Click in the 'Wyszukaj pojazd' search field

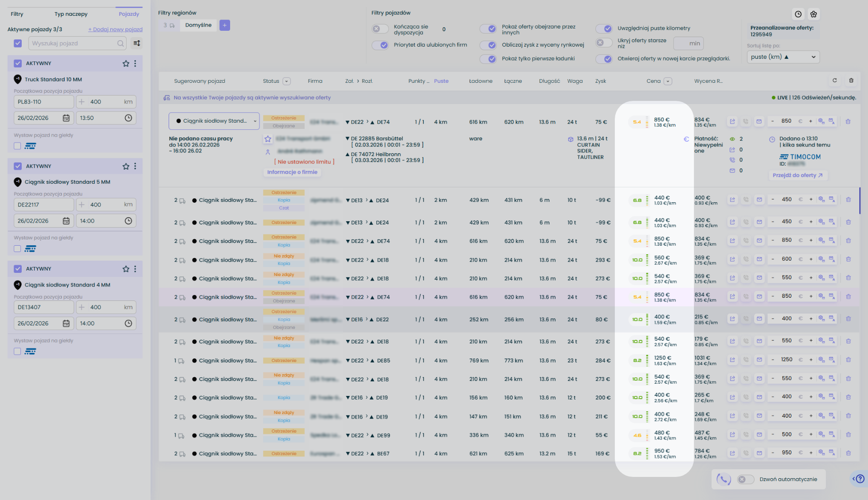coord(72,43)
